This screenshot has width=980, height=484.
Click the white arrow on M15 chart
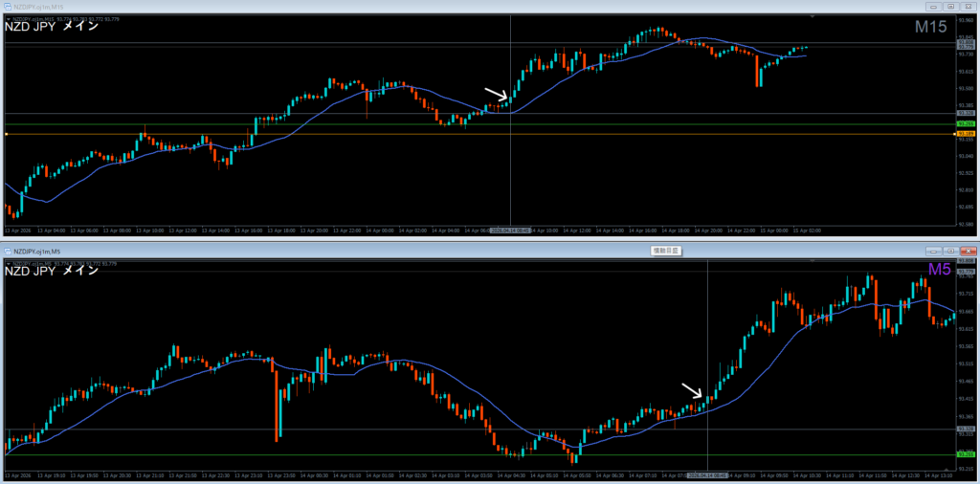point(495,94)
